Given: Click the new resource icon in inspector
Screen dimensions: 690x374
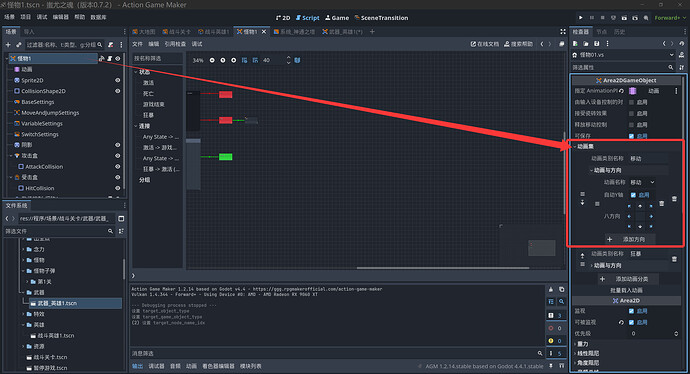Looking at the screenshot, I should click(x=575, y=44).
